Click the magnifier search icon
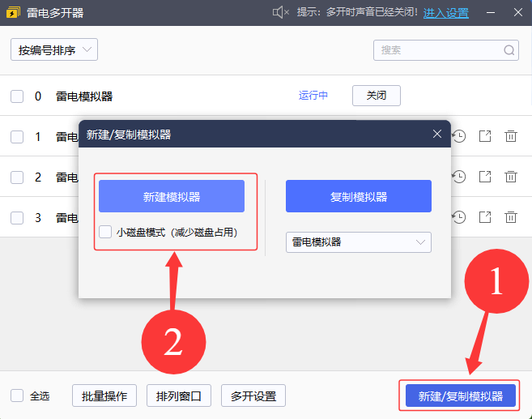Screen dimensions: 532x419 [509, 50]
